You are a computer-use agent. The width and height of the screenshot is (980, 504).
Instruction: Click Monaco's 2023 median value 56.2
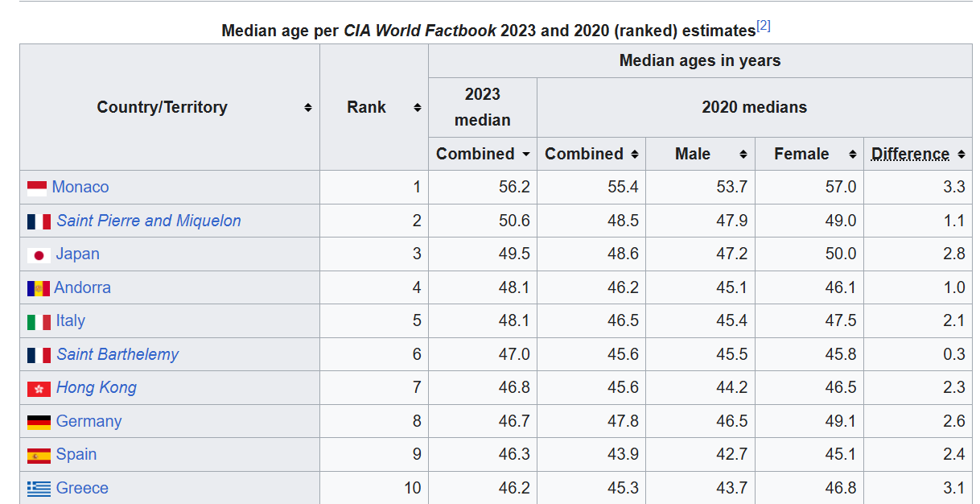coord(514,187)
